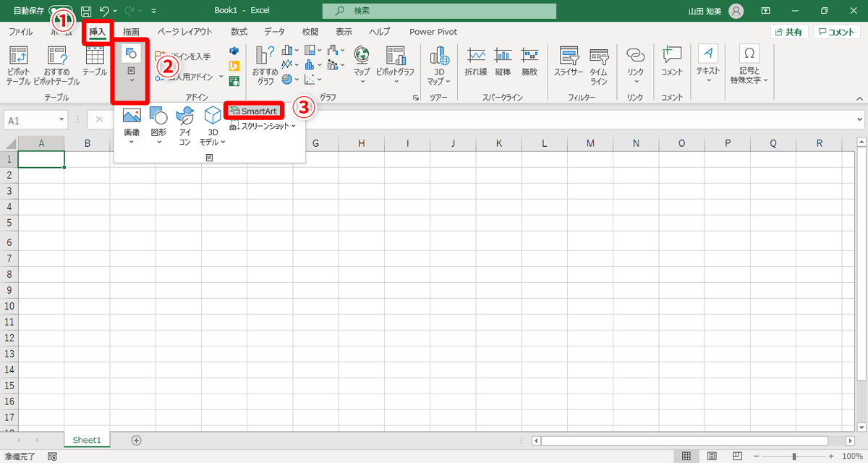Insert a map chart (マップ)

[362, 65]
